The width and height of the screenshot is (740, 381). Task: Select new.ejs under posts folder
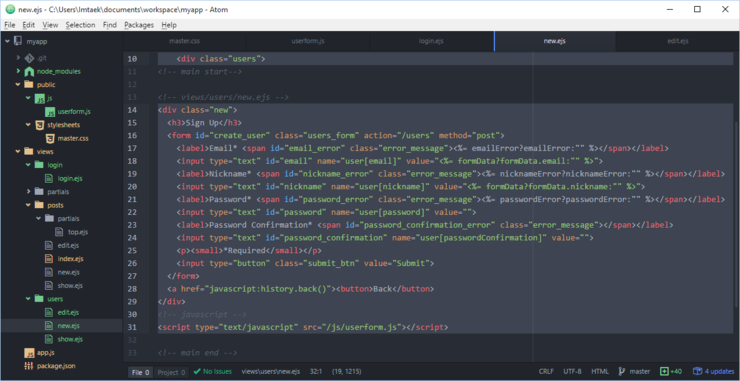coord(68,272)
